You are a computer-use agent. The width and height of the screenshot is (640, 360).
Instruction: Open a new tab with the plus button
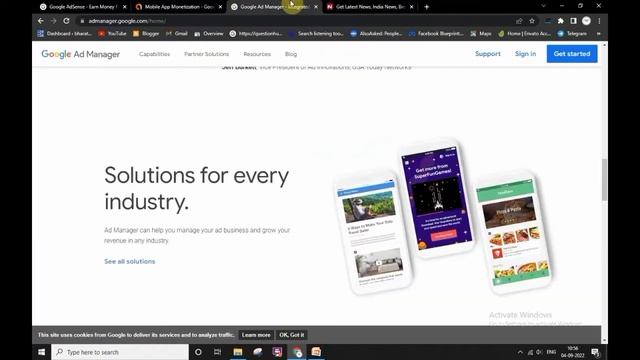pyautogui.click(x=427, y=7)
